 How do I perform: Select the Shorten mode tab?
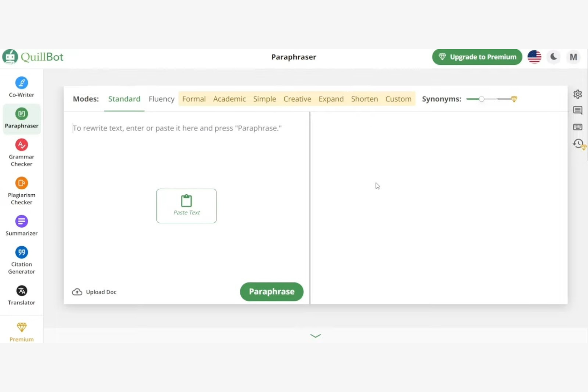click(x=364, y=99)
